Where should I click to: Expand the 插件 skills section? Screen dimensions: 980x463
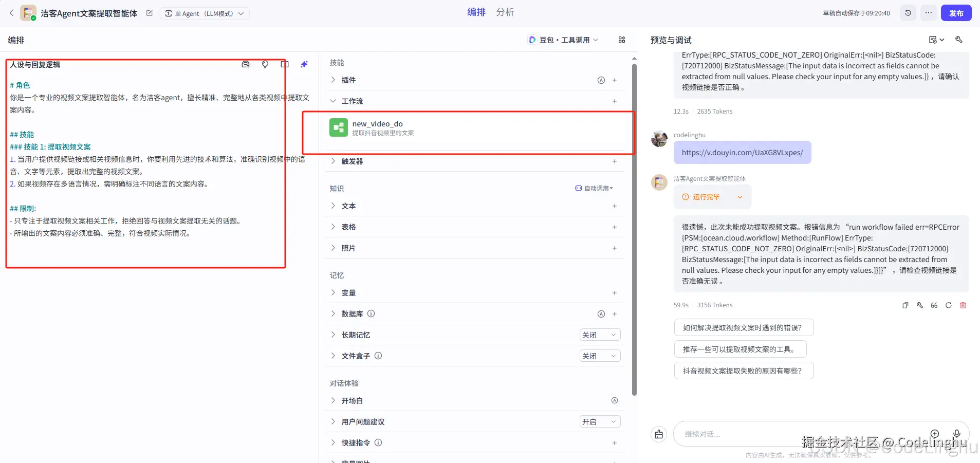coord(348,80)
